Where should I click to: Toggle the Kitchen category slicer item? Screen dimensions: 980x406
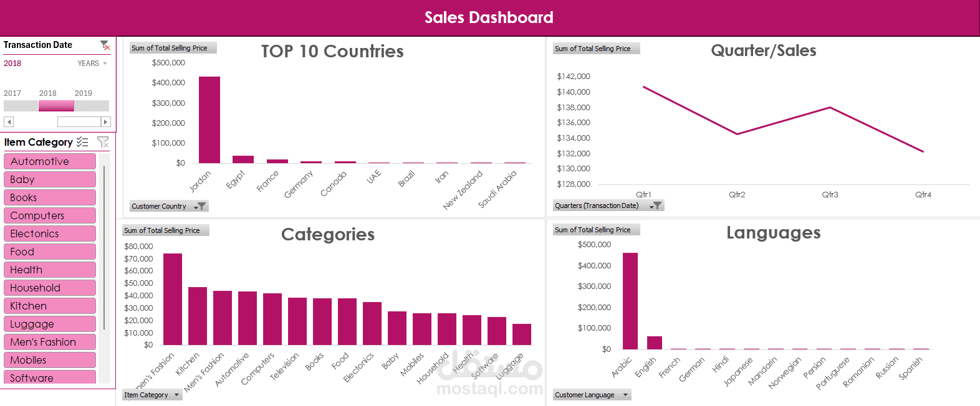pos(50,306)
